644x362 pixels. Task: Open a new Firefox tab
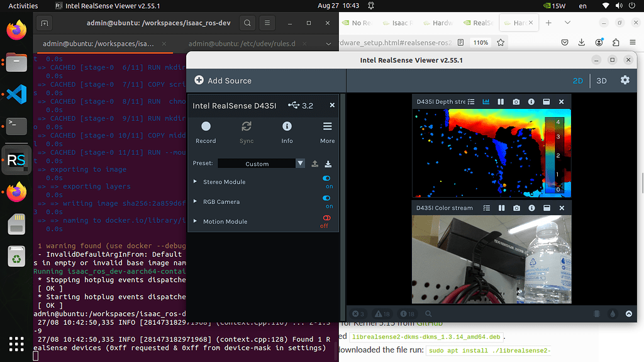[x=548, y=23]
